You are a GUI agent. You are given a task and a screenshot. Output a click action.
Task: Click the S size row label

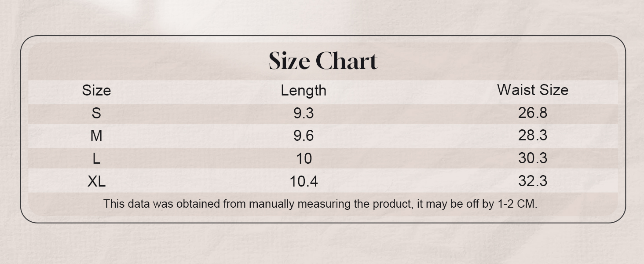(x=96, y=113)
